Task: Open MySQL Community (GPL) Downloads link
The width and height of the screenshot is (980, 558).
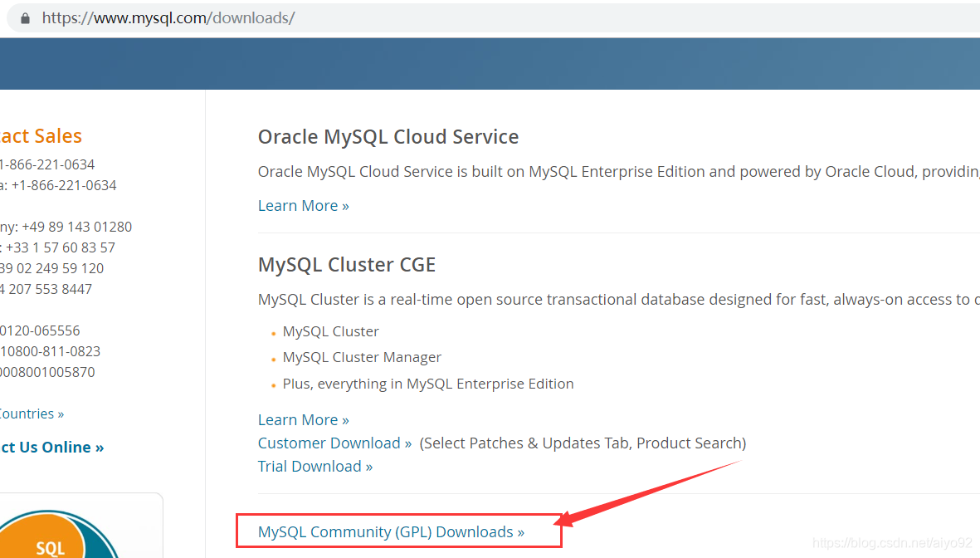Action: coord(391,531)
